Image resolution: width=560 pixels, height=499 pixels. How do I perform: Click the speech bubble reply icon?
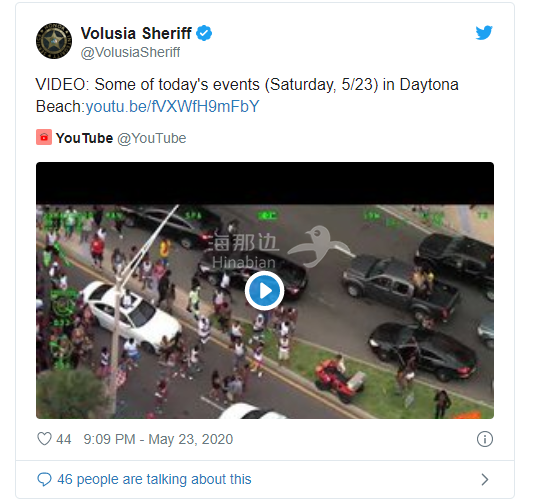tap(44, 479)
